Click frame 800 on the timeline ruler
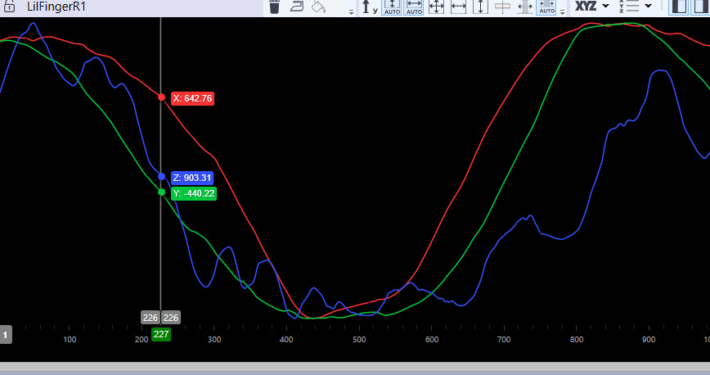The width and height of the screenshot is (710, 375). click(576, 339)
